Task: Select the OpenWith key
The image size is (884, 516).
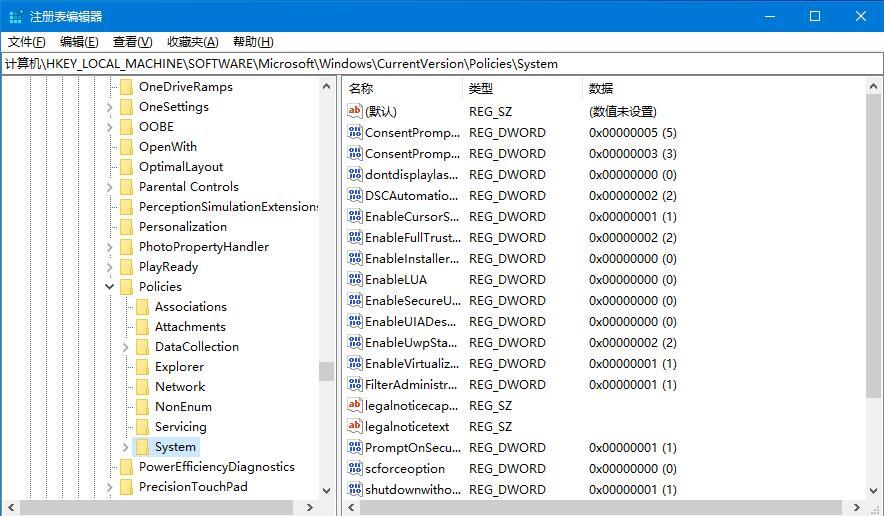Action: tap(167, 147)
